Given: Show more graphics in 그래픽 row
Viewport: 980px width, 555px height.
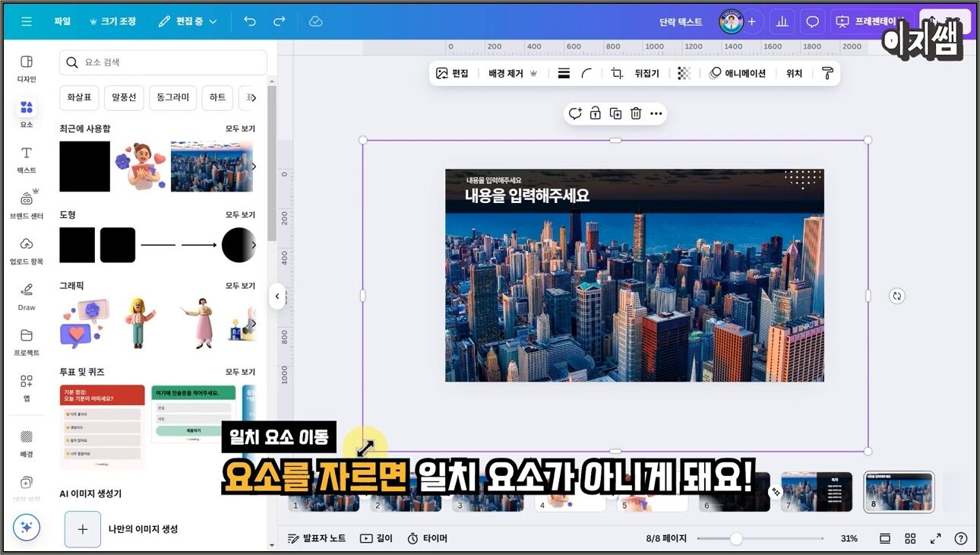Looking at the screenshot, I should (x=254, y=323).
